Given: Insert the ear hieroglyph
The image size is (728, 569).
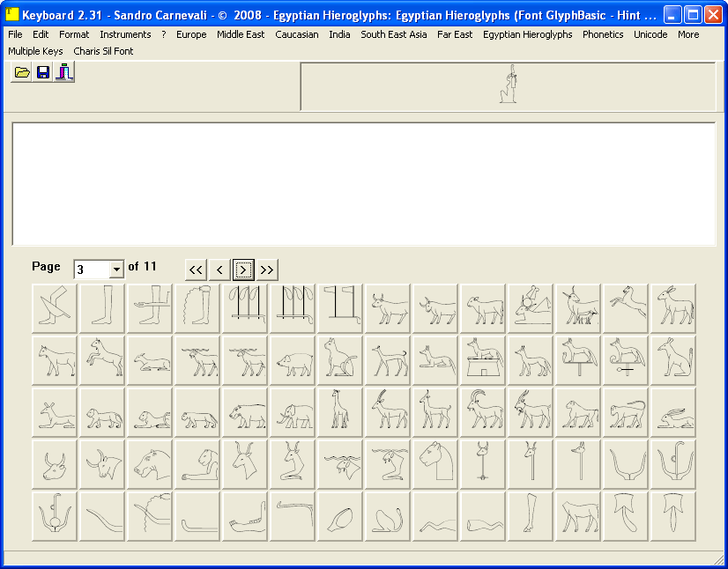Looking at the screenshot, I should (x=340, y=516).
